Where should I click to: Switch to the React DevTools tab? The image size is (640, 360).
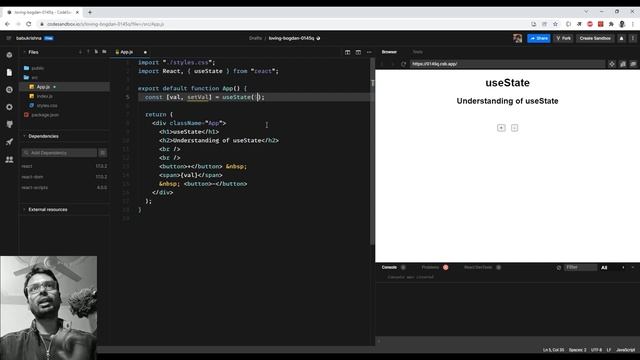click(478, 267)
